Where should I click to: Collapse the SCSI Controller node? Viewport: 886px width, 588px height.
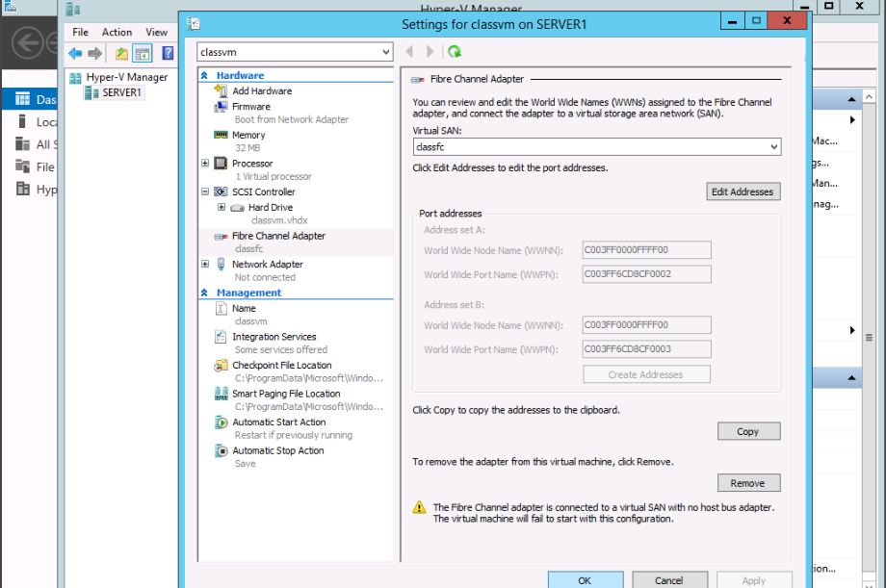point(205,192)
